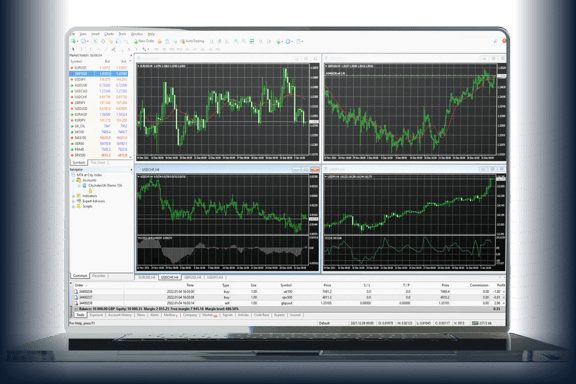Image resolution: width=576 pixels, height=384 pixels.
Task: Open the Window menu
Action: (137, 34)
